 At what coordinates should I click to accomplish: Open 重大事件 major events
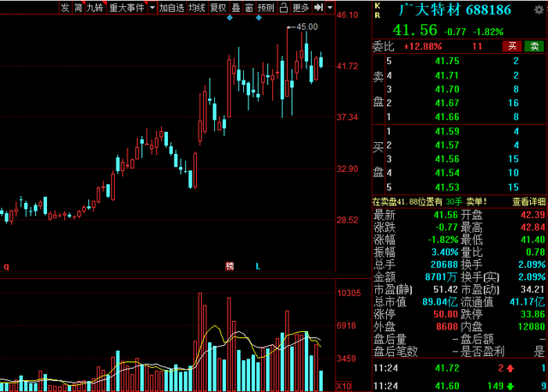click(127, 8)
